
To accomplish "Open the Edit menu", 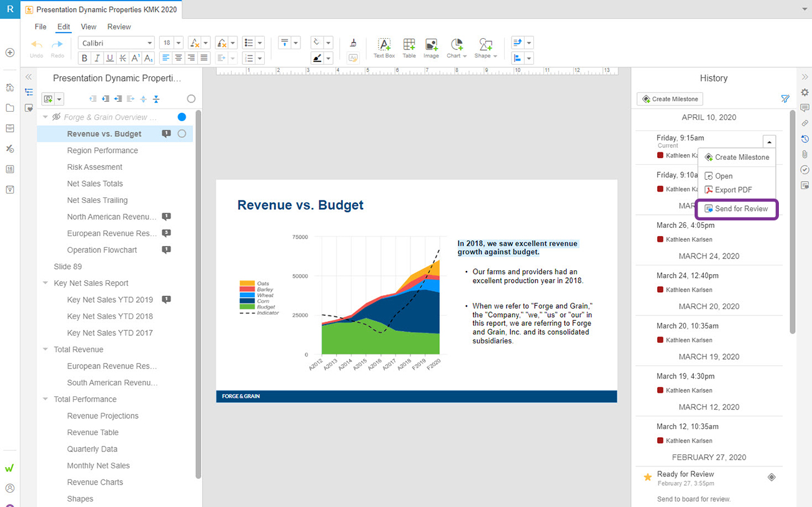I will [x=63, y=27].
